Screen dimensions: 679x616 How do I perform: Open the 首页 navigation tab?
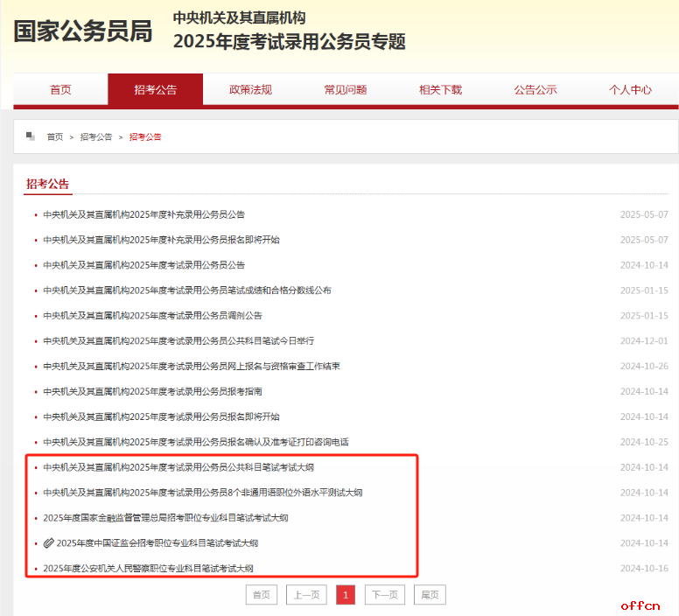coord(60,89)
